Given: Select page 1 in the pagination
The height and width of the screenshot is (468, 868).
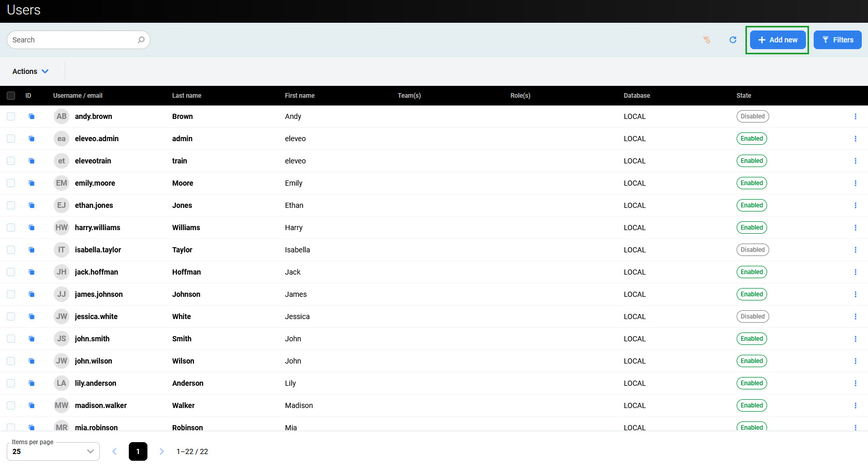Looking at the screenshot, I should coord(138,451).
